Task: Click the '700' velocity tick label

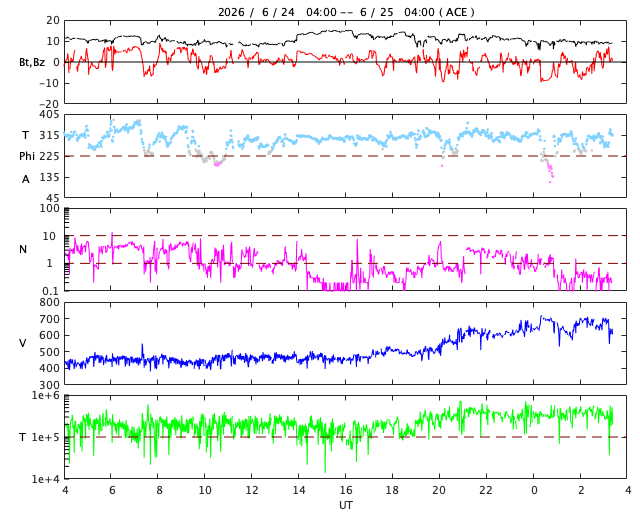Action: point(49,319)
